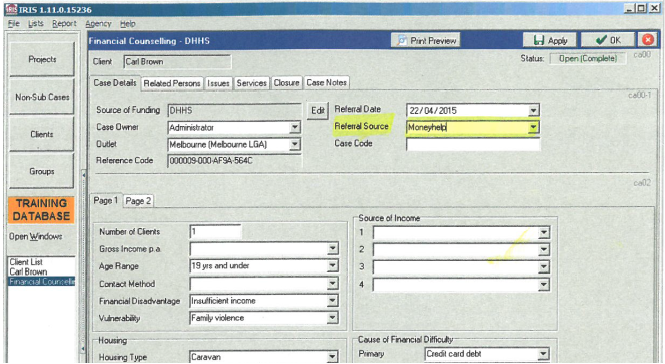Image resolution: width=665 pixels, height=364 pixels.
Task: Click the Moneyhelp value in Referral Source
Action: point(427,127)
